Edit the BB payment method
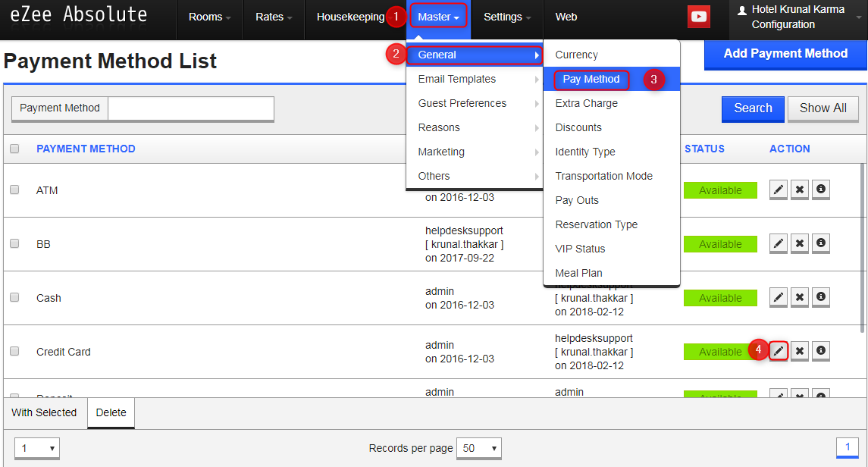The width and height of the screenshot is (868, 467). pos(779,243)
